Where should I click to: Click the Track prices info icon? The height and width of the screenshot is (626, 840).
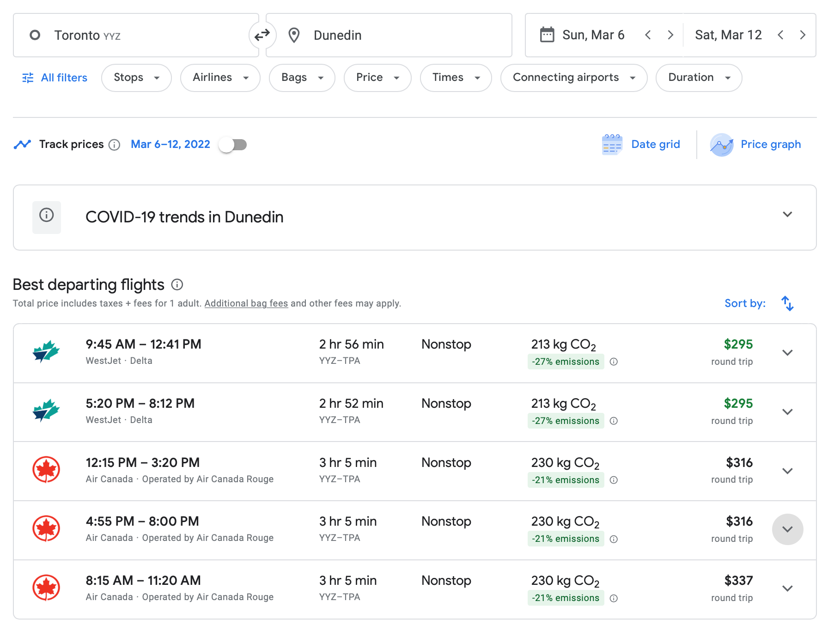click(114, 145)
